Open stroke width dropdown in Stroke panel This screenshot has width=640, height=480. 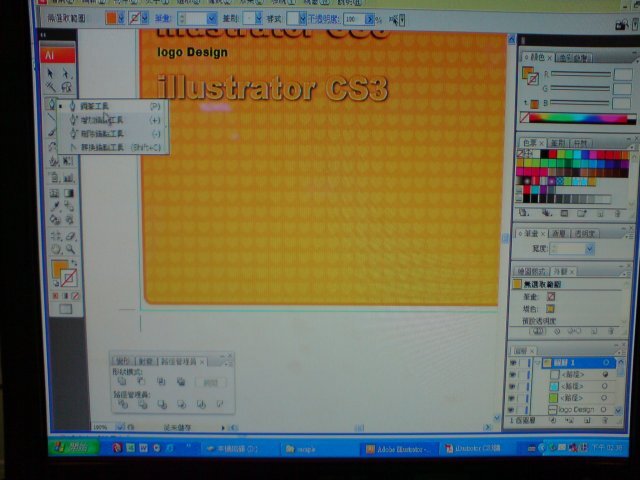coord(589,249)
